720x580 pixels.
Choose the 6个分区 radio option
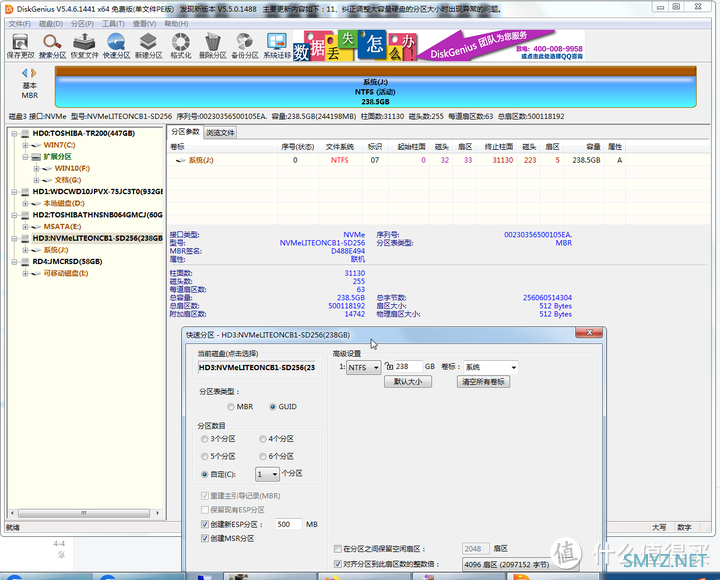[x=263, y=456]
